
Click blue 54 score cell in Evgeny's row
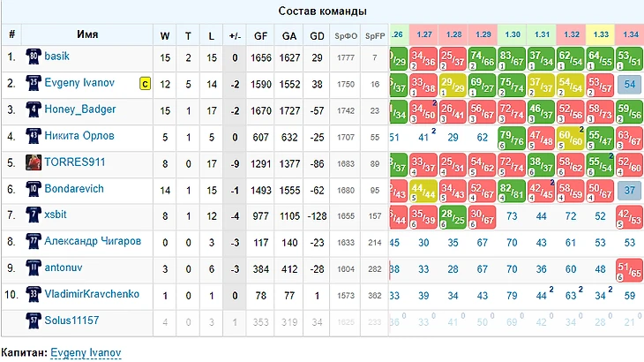click(x=628, y=84)
